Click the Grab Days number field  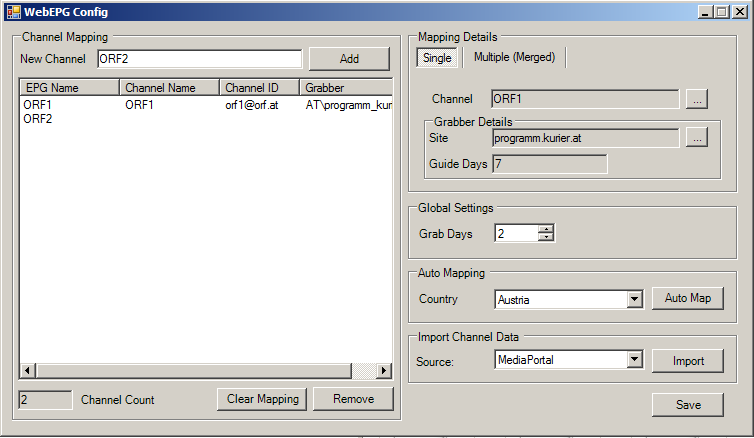pos(516,234)
